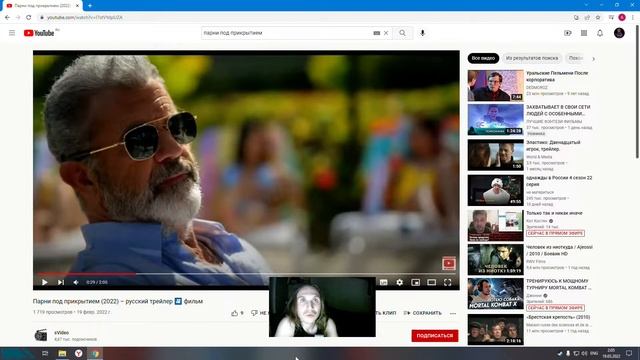
Task: Open the Windows notification center
Action: [x=629, y=353]
